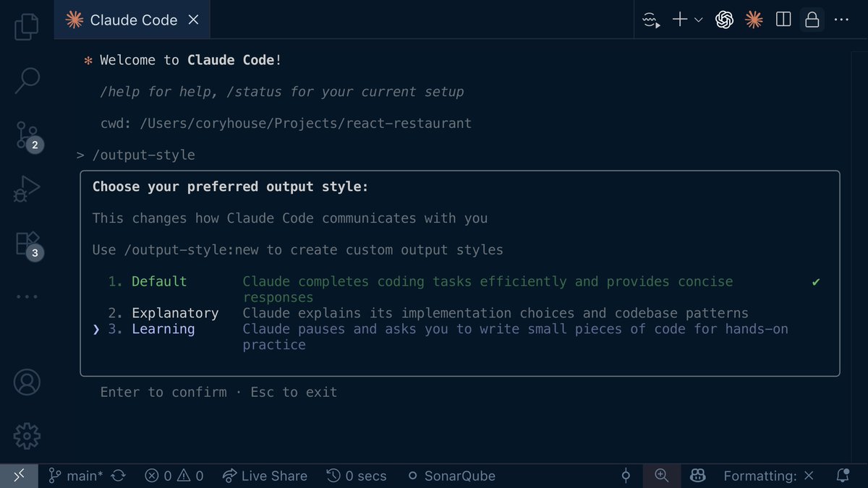Image resolution: width=868 pixels, height=488 pixels.
Task: Open the Accounts icon in activity bar
Action: [27, 382]
